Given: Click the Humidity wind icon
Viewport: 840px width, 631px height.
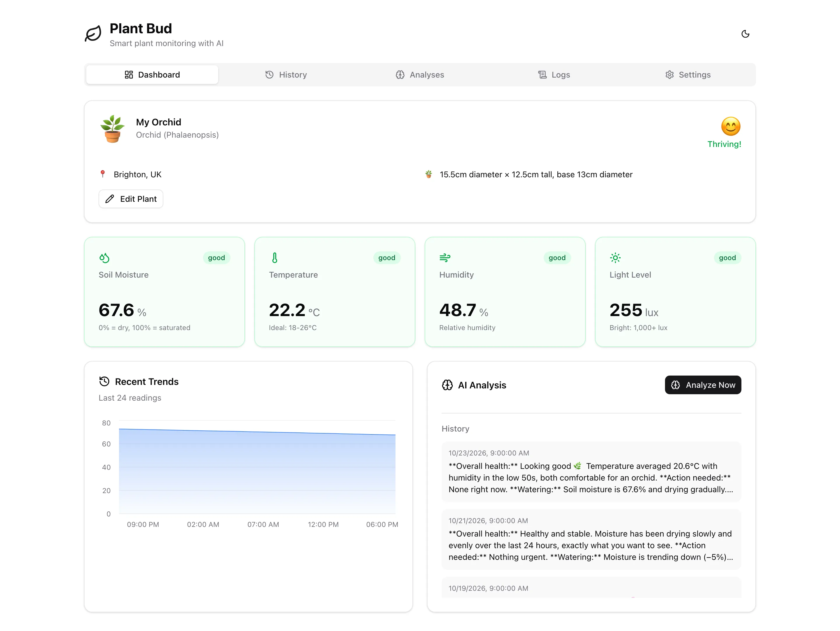Looking at the screenshot, I should (x=445, y=258).
